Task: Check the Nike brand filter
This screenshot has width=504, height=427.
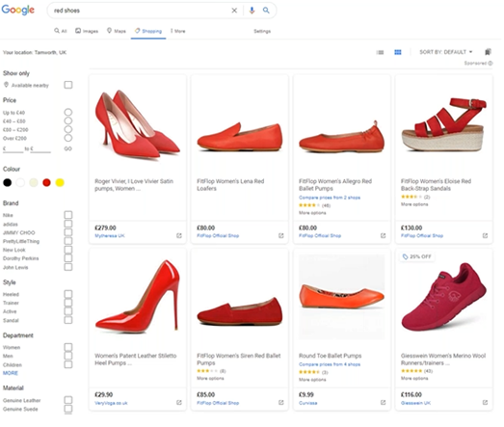Action: (x=68, y=215)
